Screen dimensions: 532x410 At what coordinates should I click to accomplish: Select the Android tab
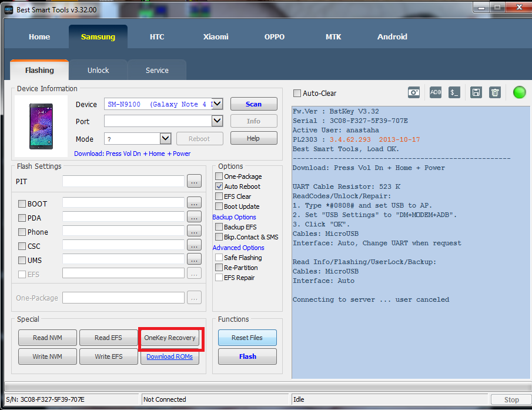coord(392,36)
